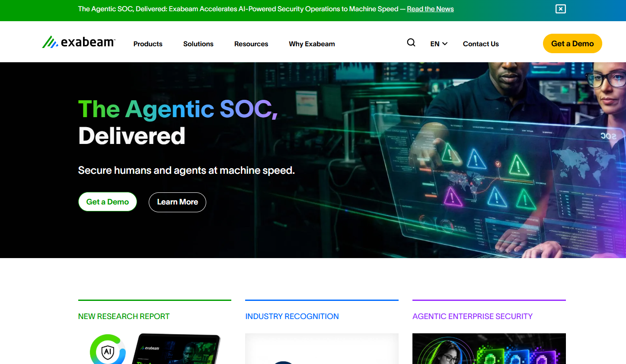This screenshot has height=364, width=626.
Task: Click the yellow Get a Demo button
Action: pos(572,43)
